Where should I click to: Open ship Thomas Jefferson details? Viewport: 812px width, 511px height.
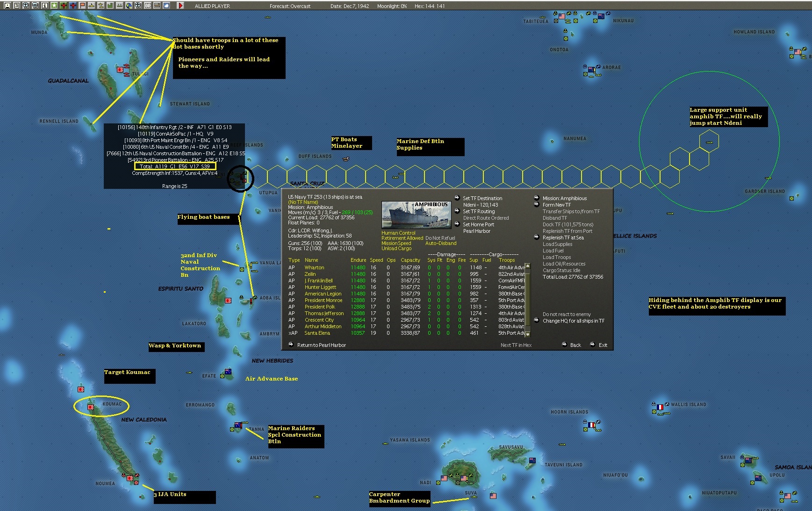(x=324, y=313)
